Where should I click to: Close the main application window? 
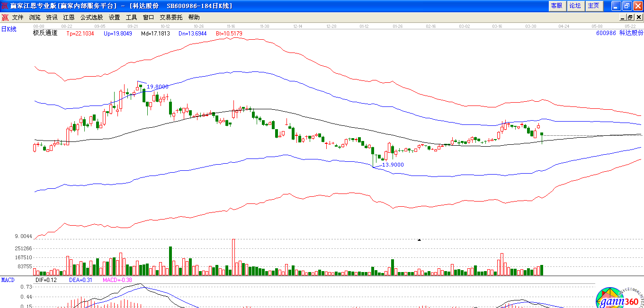click(637, 6)
